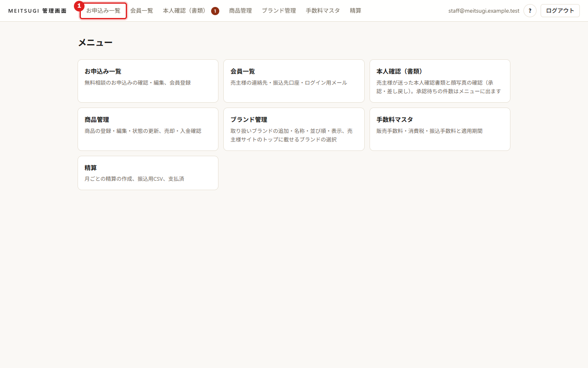This screenshot has height=368, width=588.
Task: Open the ブランド管理 menu card
Action: [x=294, y=129]
